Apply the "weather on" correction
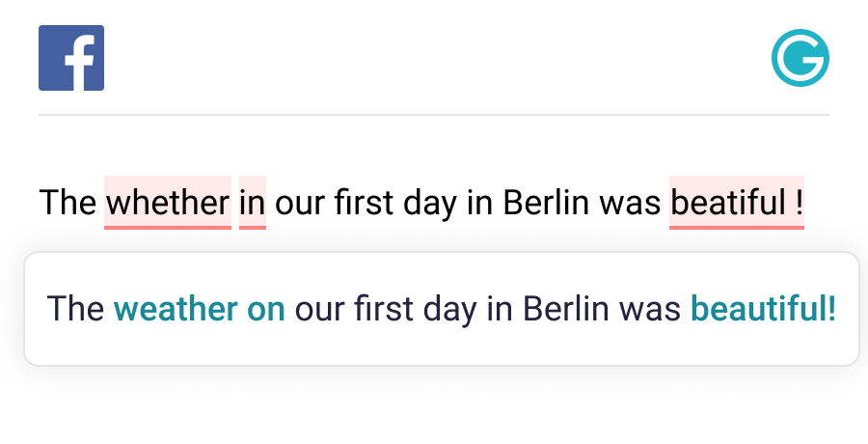Viewport: 868px width, 444px height. (200, 309)
